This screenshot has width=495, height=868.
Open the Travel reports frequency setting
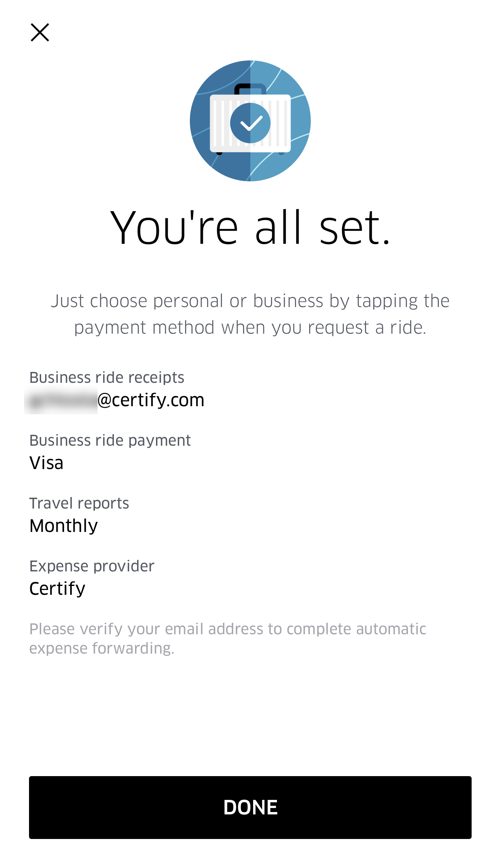tap(79, 503)
